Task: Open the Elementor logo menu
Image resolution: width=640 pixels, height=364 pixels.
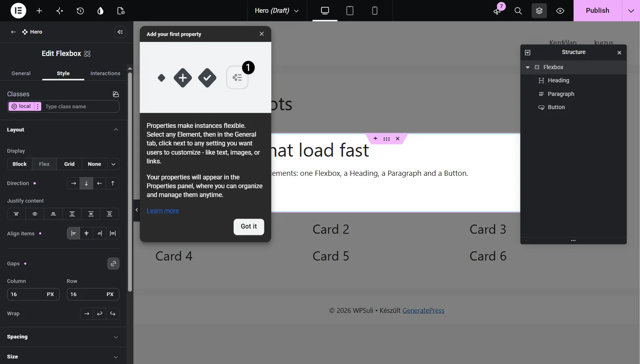Action: [18, 11]
